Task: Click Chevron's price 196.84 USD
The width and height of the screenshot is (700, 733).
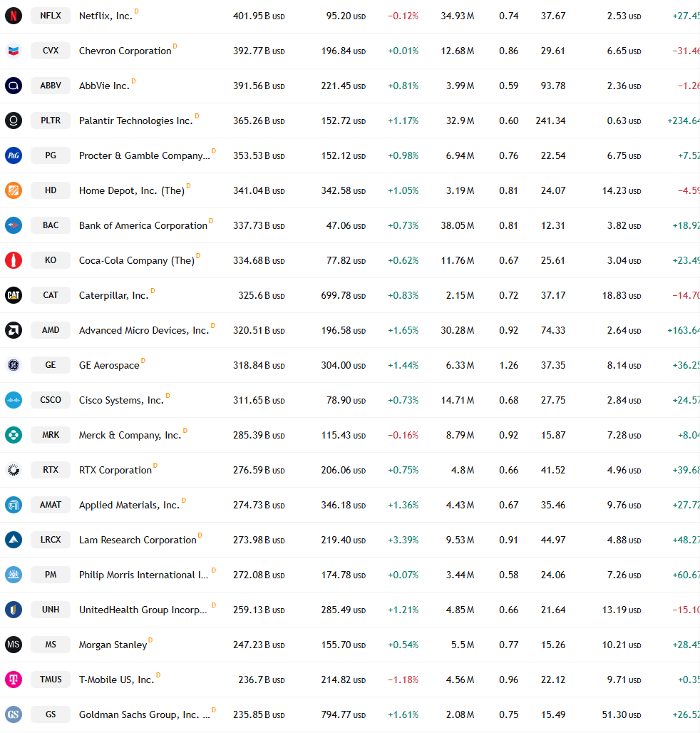Action: click(x=344, y=51)
